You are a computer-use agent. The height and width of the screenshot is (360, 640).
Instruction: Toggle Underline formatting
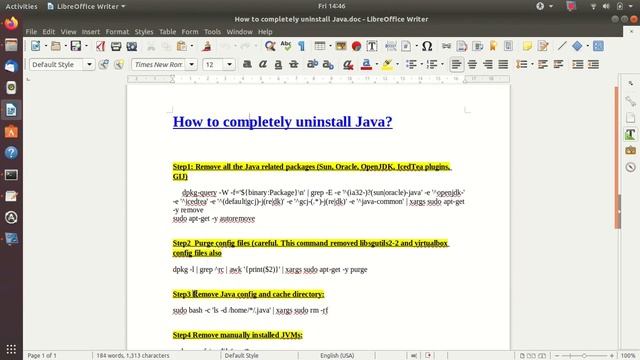(x=278, y=64)
